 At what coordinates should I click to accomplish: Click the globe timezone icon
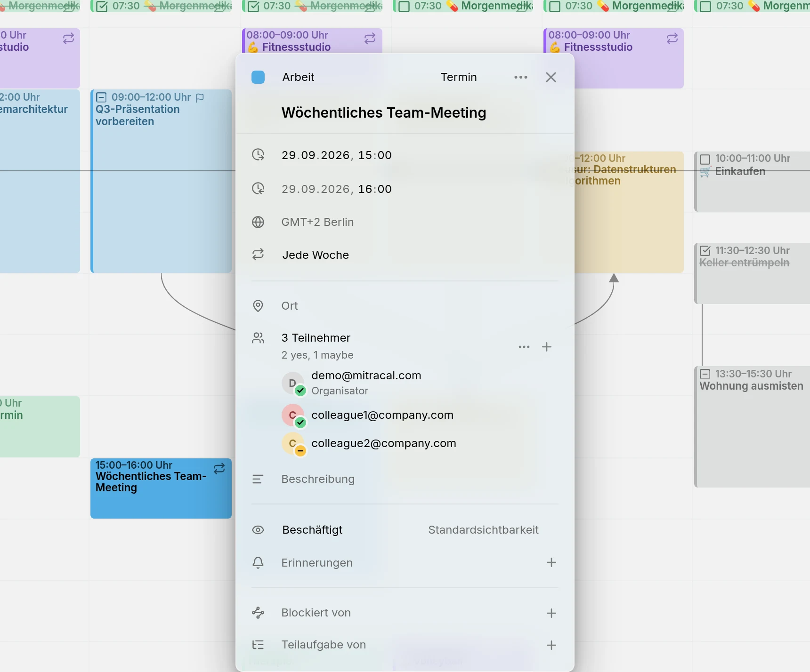tap(258, 222)
